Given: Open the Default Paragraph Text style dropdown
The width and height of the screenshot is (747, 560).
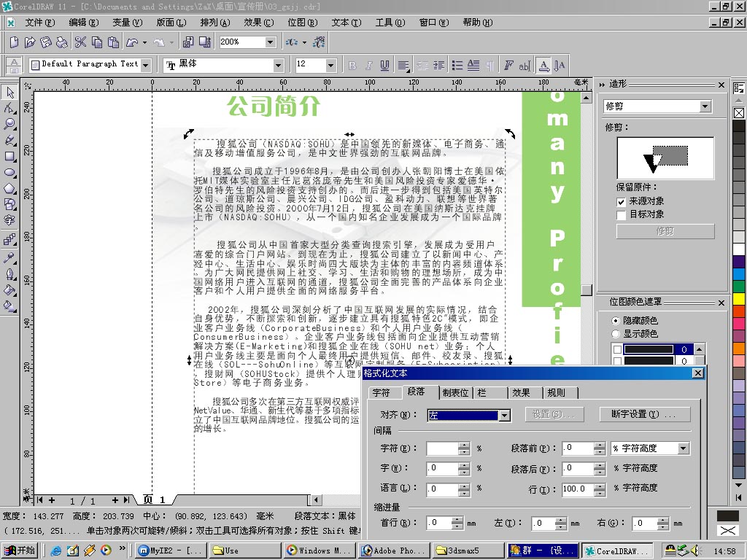Looking at the screenshot, I should pyautogui.click(x=146, y=65).
